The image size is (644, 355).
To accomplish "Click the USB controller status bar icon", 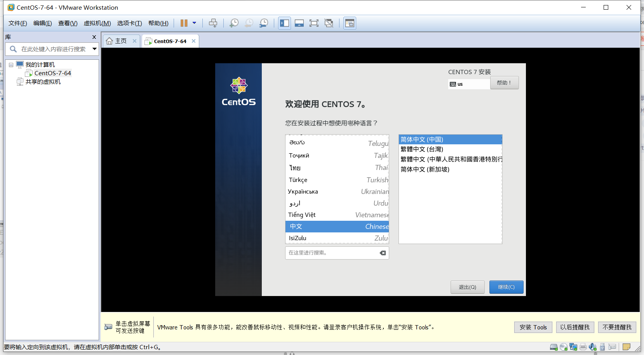I will pos(602,347).
